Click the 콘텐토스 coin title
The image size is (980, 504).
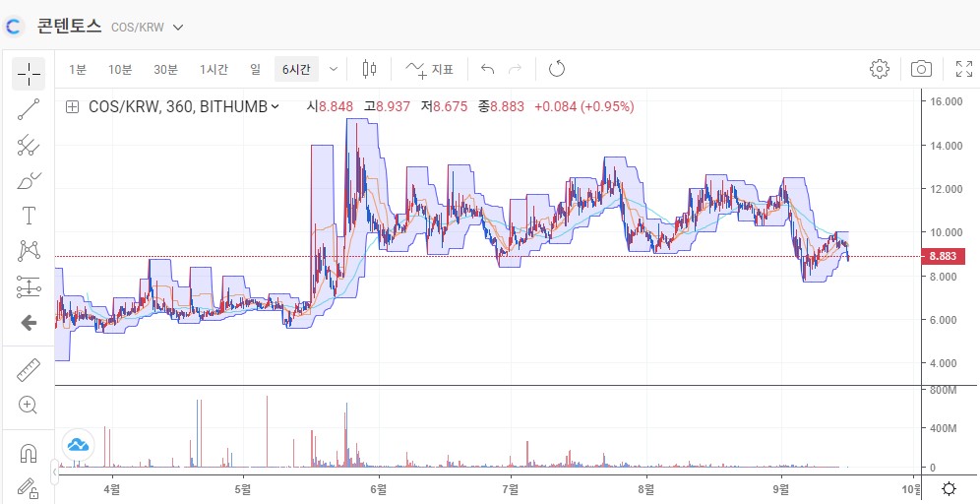[x=69, y=27]
